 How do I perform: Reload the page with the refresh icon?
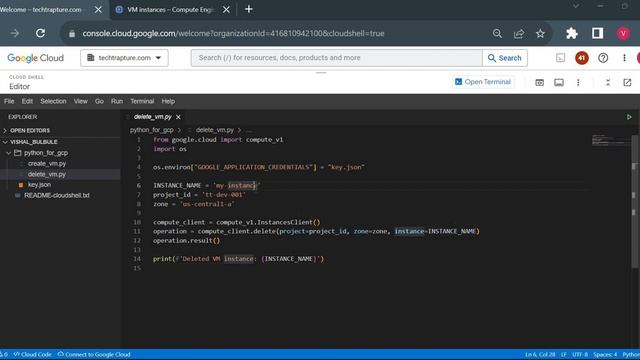coord(40,33)
